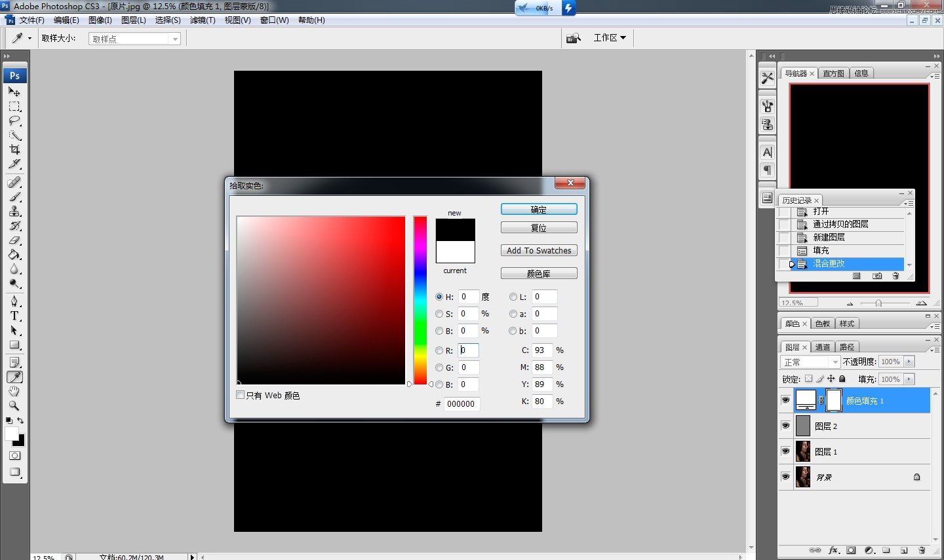
Task: Toggle visibility of 图层 1 layer
Action: (x=785, y=451)
